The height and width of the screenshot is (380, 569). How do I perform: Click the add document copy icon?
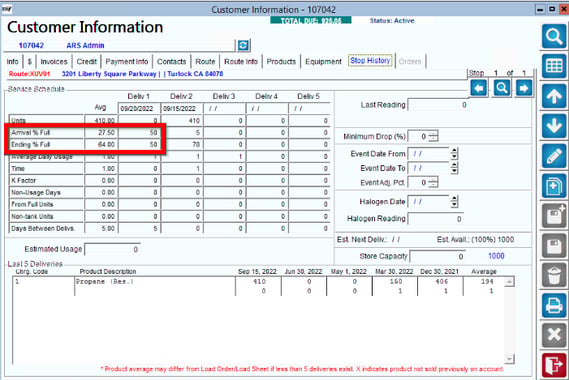[x=554, y=186]
